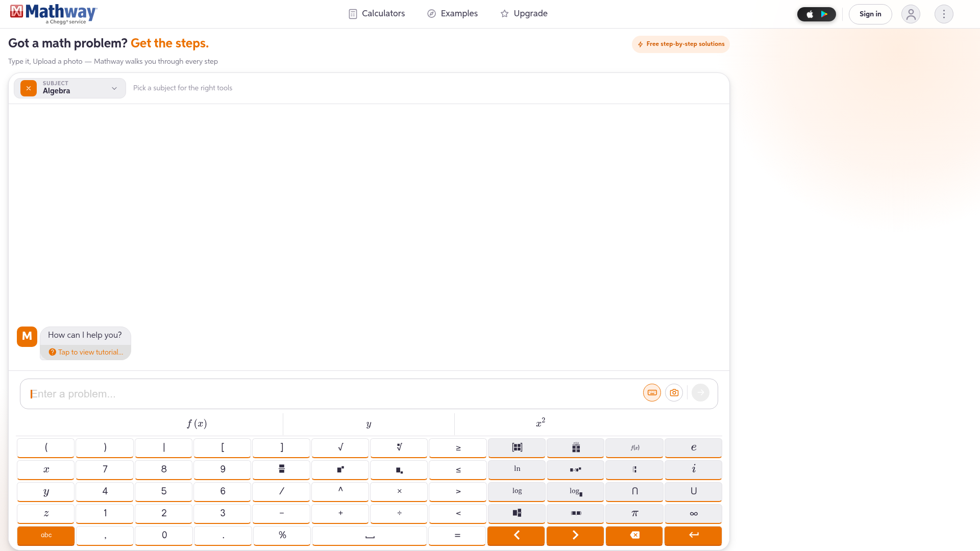The image size is (980, 551).
Task: Click the percent sign key
Action: tap(282, 536)
